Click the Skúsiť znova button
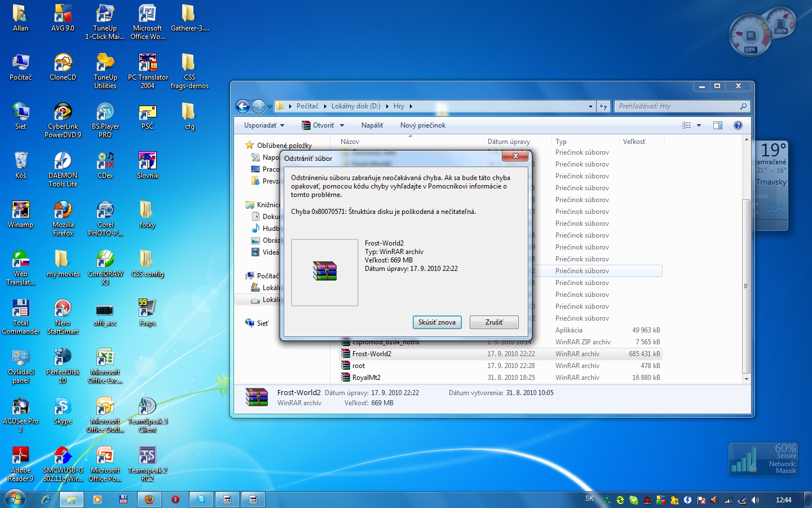 coord(437,322)
